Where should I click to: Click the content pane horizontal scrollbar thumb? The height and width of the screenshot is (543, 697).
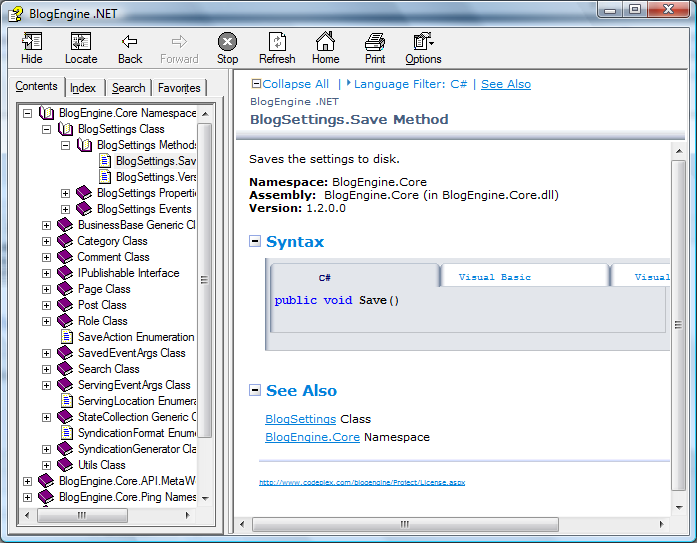(405, 524)
